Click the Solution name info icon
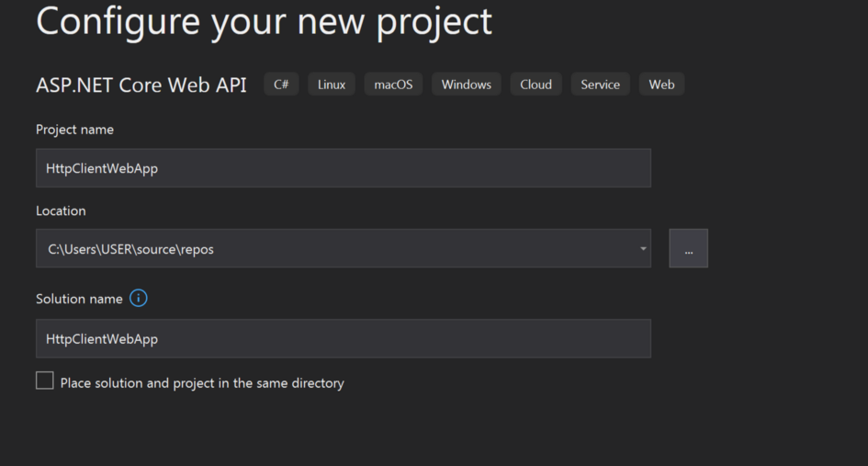Image resolution: width=868 pixels, height=466 pixels. pyautogui.click(x=139, y=298)
